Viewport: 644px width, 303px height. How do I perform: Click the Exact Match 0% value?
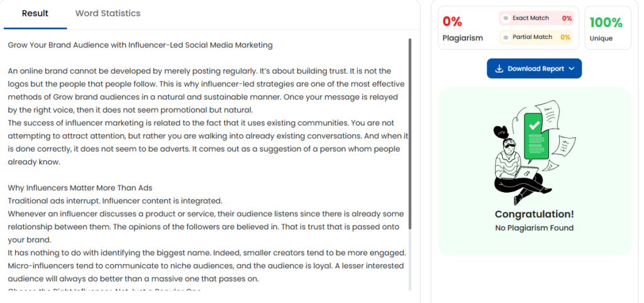(x=567, y=18)
